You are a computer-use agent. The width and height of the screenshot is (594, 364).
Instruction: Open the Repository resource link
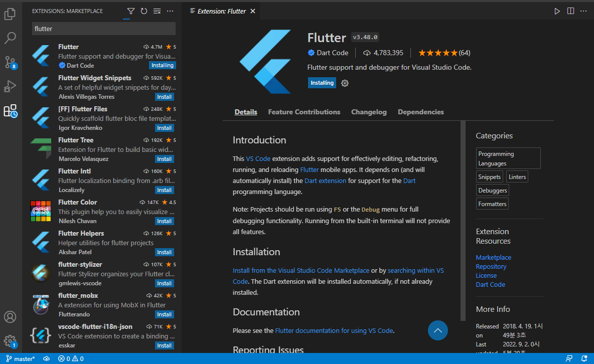(491, 267)
